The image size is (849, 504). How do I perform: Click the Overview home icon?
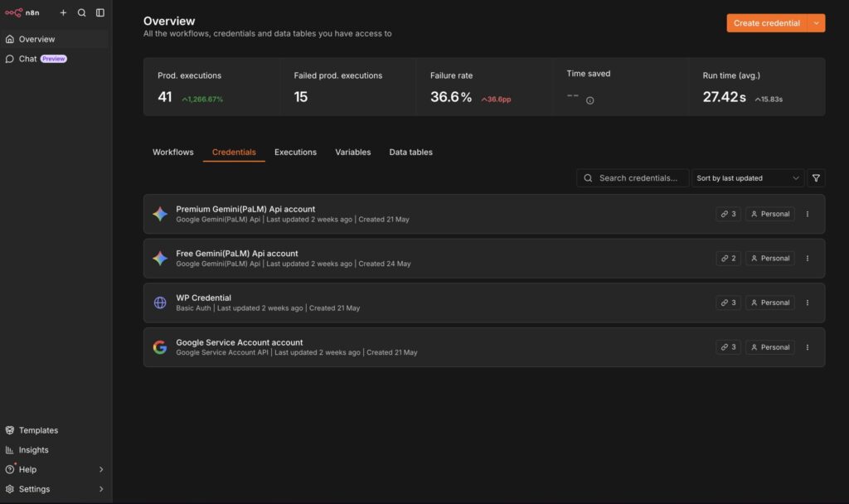[x=10, y=39]
